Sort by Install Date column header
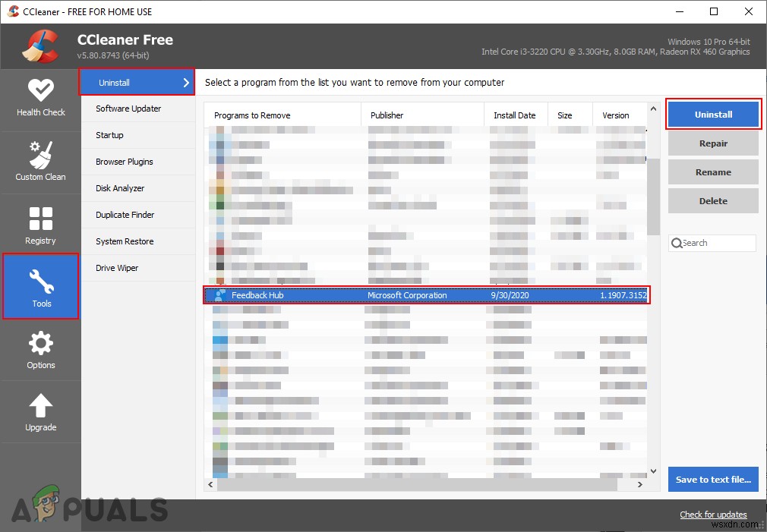This screenshot has height=532, width=767. 516,115
